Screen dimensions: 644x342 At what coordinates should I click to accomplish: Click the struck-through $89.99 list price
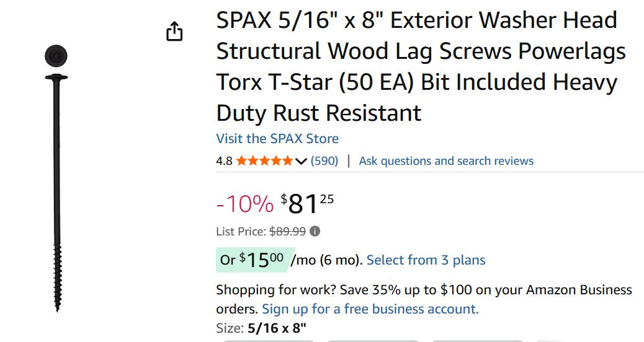click(287, 232)
